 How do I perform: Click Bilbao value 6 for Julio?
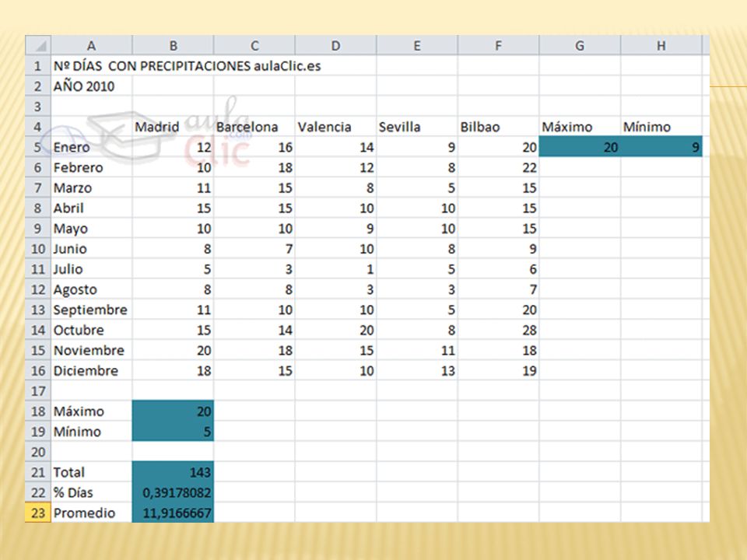(x=498, y=269)
